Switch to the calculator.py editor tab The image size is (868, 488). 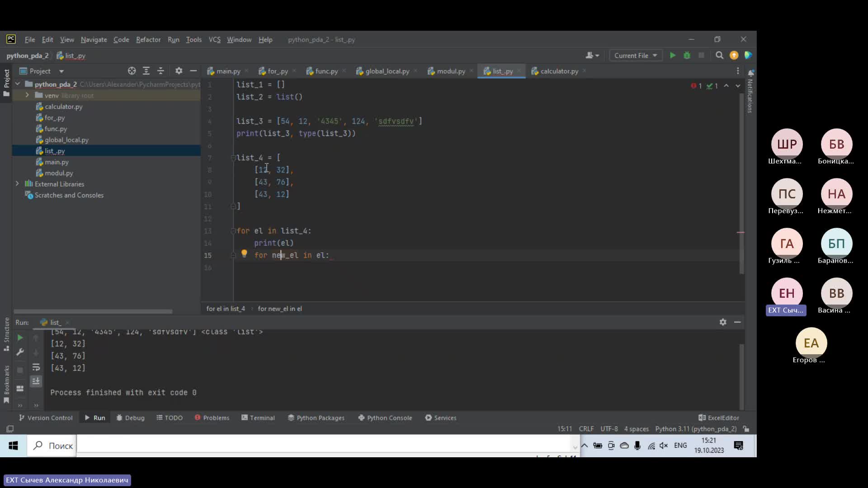coord(559,71)
